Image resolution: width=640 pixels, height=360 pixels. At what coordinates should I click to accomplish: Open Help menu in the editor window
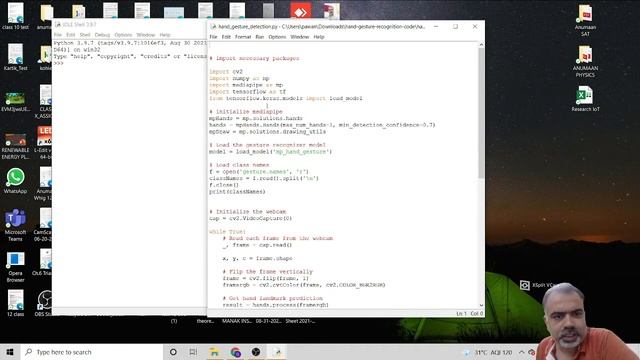pos(319,37)
